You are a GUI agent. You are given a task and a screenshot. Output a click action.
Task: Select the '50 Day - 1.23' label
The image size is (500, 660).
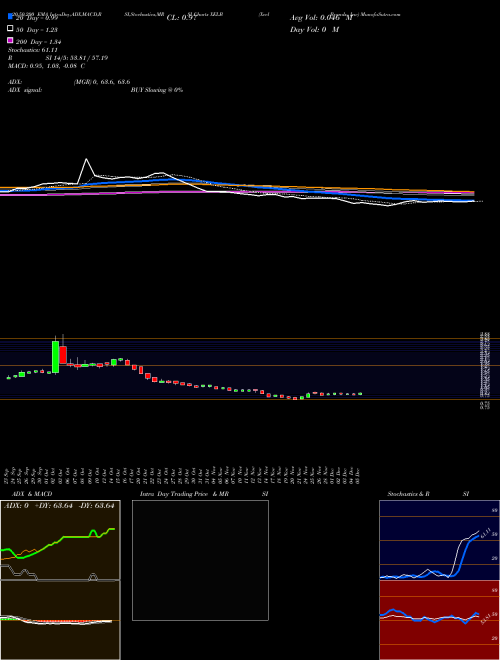tap(37, 30)
